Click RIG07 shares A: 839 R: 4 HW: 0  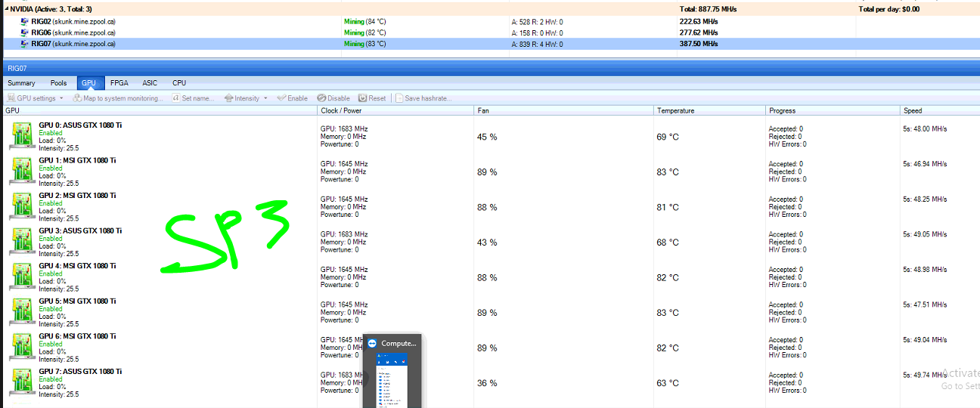(x=537, y=44)
